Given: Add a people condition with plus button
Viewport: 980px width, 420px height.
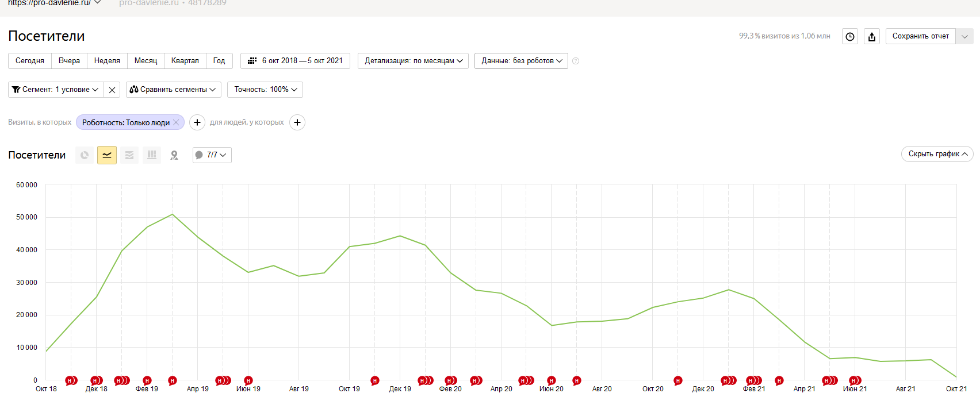Looking at the screenshot, I should coord(297,122).
